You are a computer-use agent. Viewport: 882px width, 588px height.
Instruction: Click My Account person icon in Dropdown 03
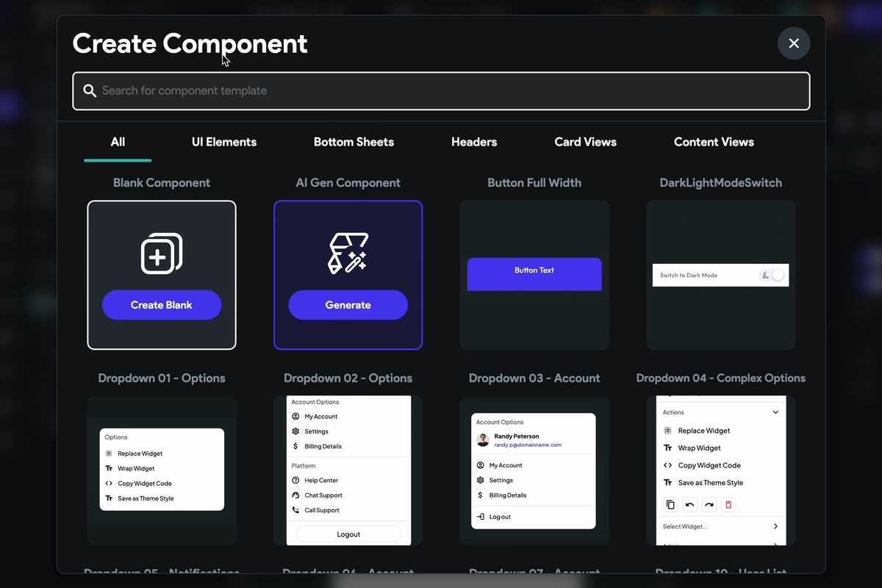(481, 465)
